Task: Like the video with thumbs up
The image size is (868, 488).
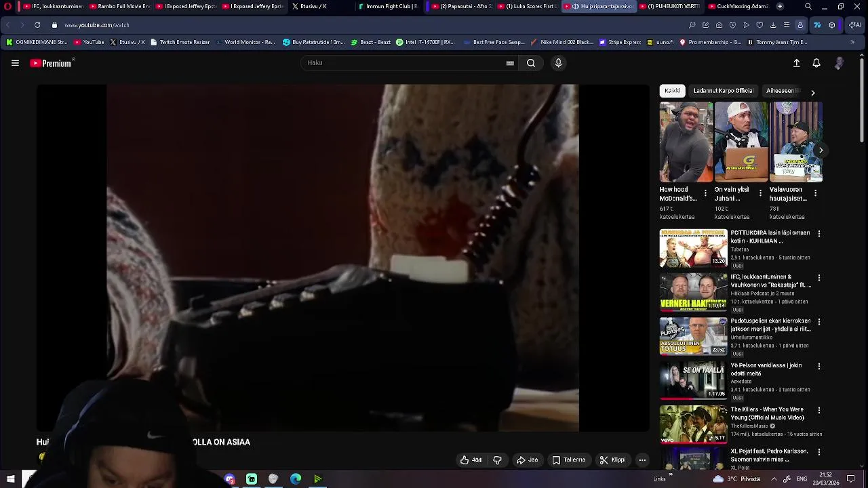Action: pos(471,460)
